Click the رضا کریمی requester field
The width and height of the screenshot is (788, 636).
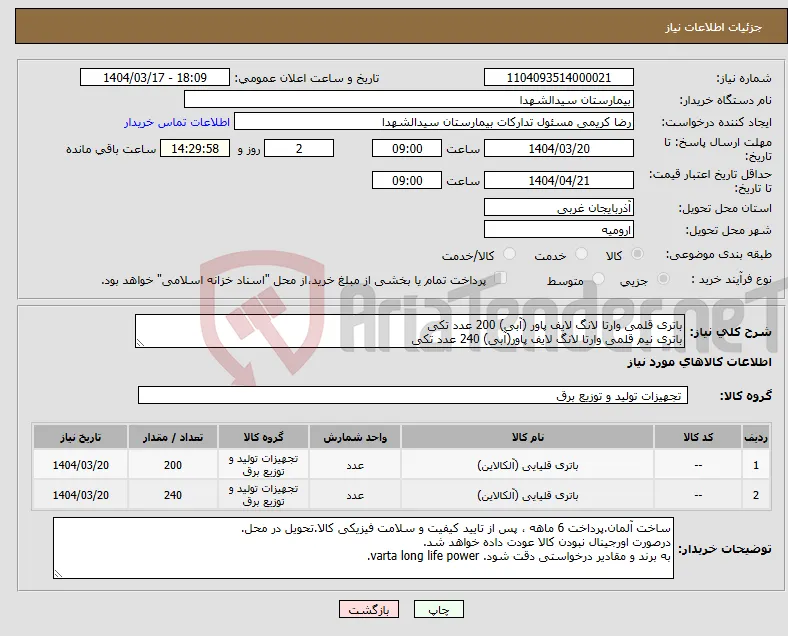point(434,122)
